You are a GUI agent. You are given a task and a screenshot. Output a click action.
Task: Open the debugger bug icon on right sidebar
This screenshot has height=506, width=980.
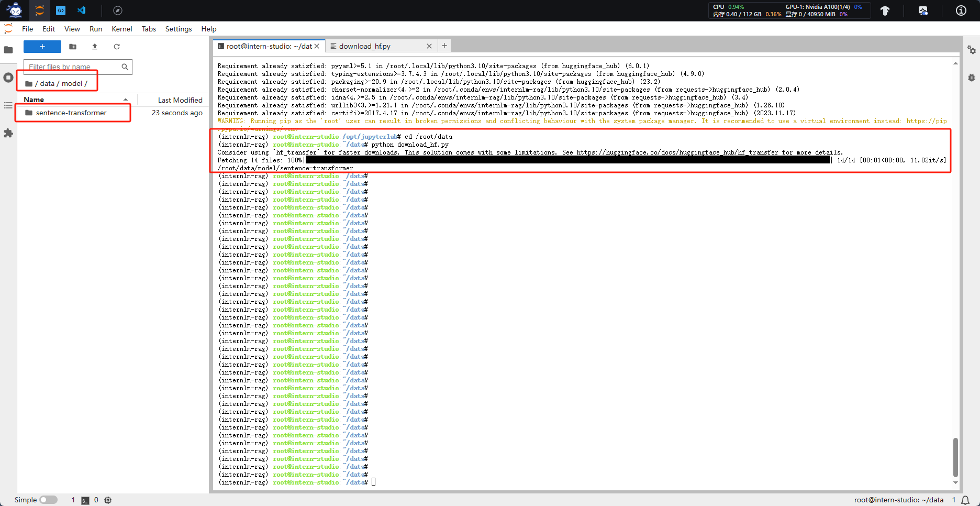point(972,78)
